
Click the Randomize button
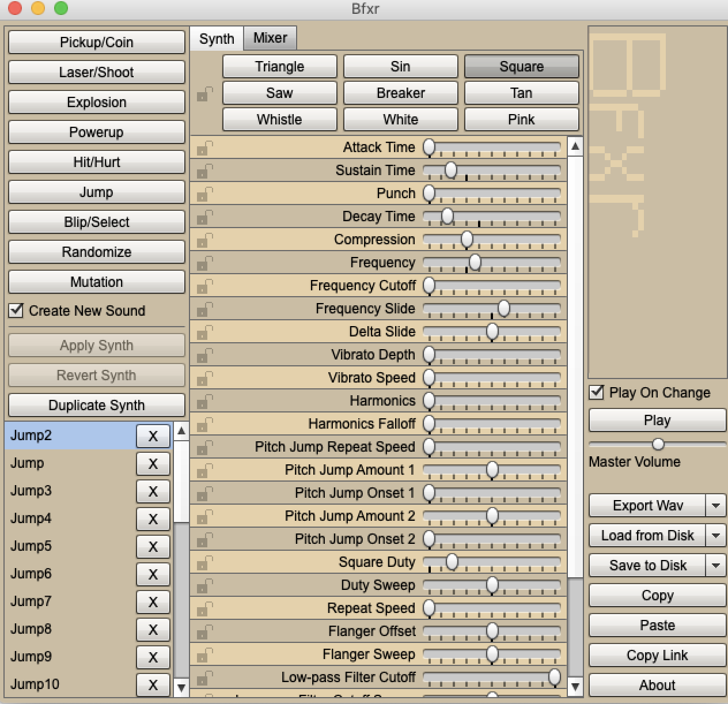(96, 252)
